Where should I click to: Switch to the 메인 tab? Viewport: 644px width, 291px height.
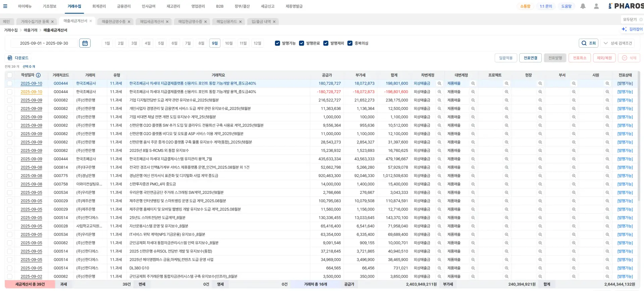point(6,21)
